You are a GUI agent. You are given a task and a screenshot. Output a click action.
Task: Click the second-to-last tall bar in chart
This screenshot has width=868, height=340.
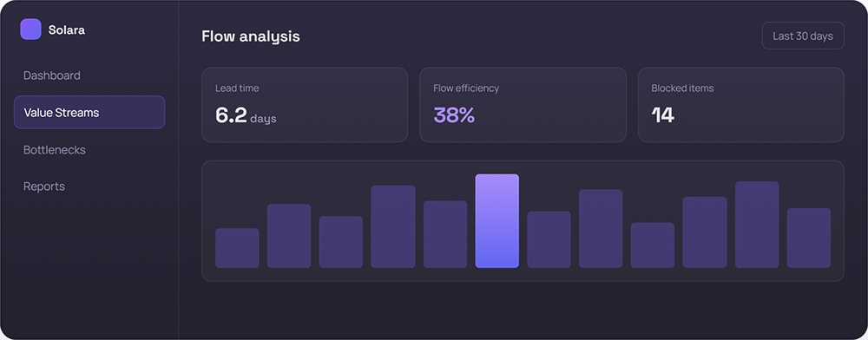(x=757, y=225)
